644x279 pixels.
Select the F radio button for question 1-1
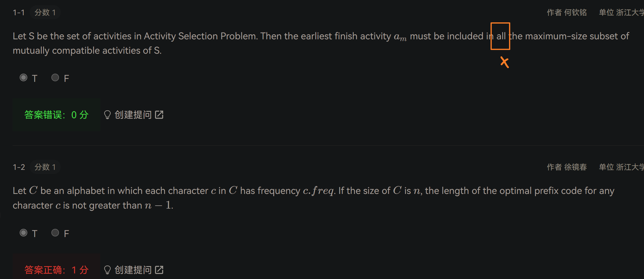click(55, 78)
